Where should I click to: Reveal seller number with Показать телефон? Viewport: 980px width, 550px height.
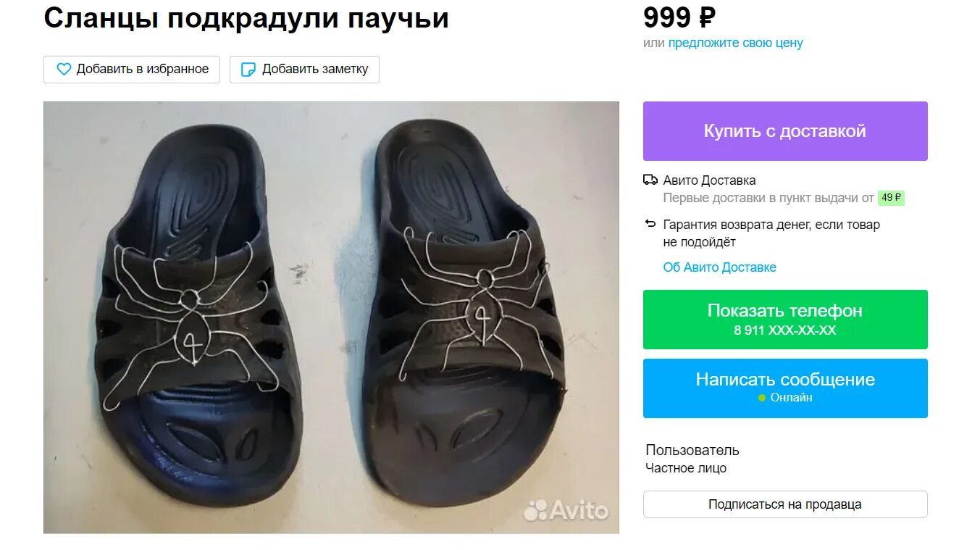(x=785, y=320)
